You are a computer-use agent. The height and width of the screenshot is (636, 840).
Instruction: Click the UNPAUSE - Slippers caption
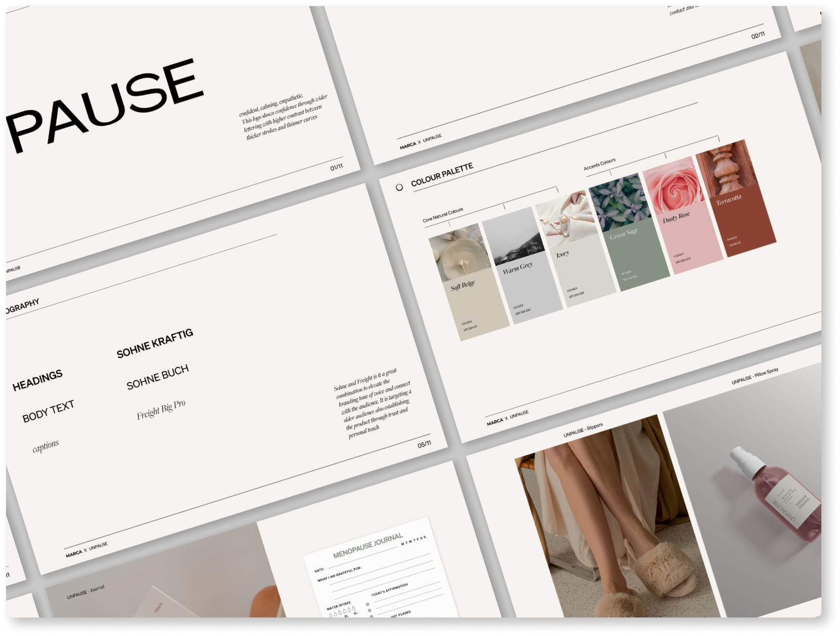point(583,431)
